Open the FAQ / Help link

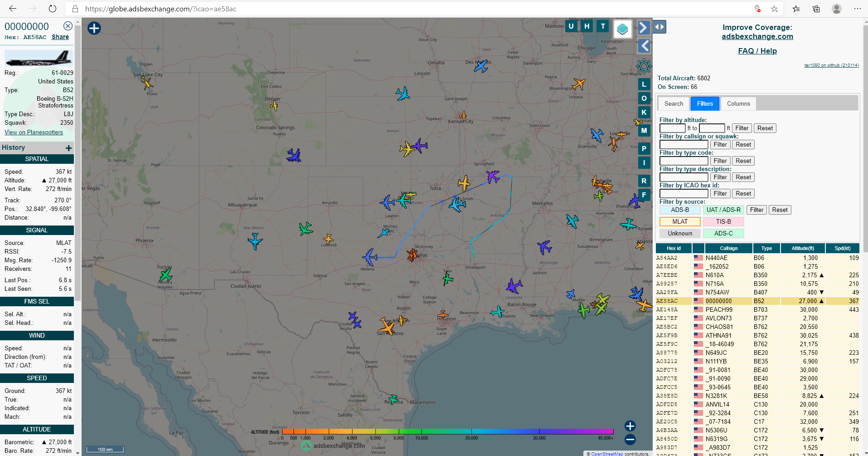(x=757, y=51)
